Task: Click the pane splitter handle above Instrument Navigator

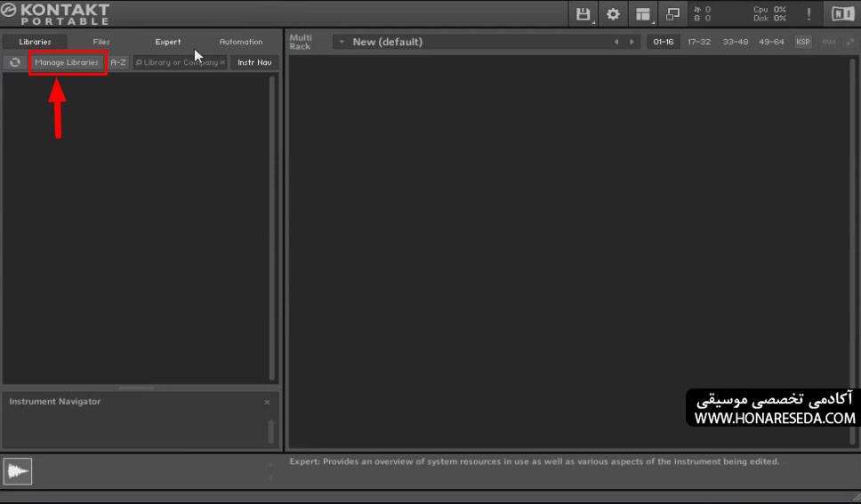Action: (137, 388)
